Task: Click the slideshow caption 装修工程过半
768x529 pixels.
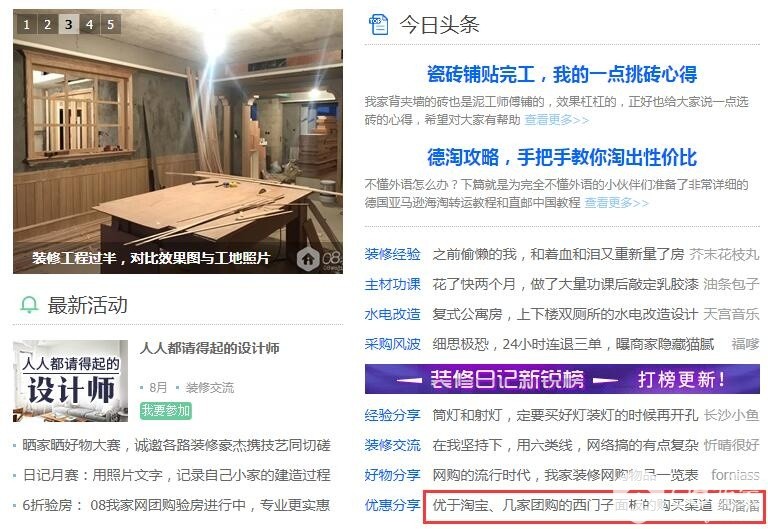Action: [x=151, y=258]
